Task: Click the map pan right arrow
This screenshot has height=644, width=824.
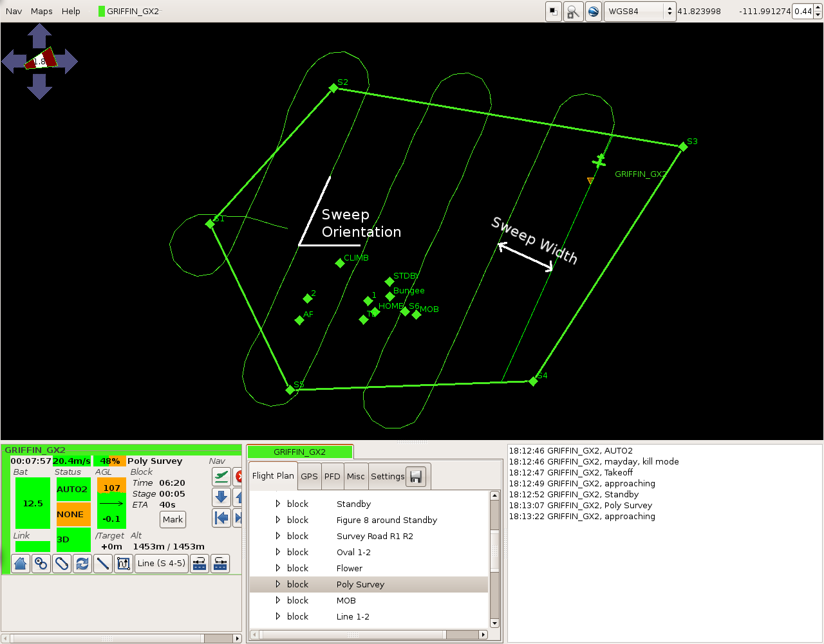Action: click(66, 62)
